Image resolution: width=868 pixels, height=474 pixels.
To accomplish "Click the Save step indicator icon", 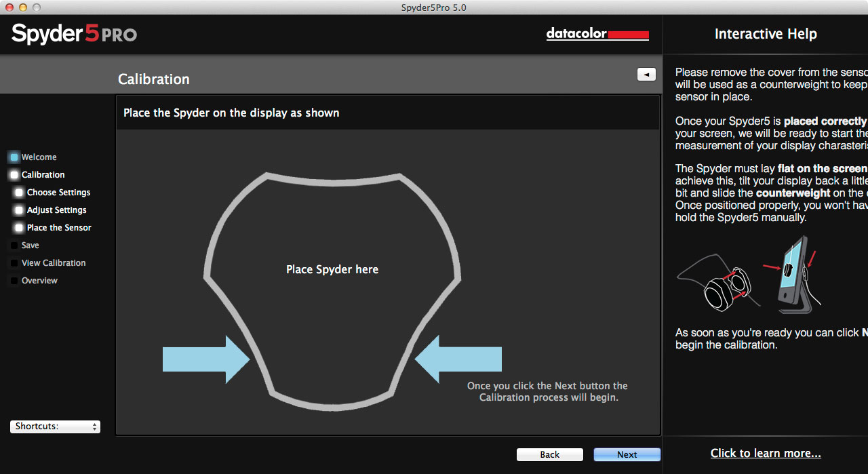I will [x=14, y=245].
